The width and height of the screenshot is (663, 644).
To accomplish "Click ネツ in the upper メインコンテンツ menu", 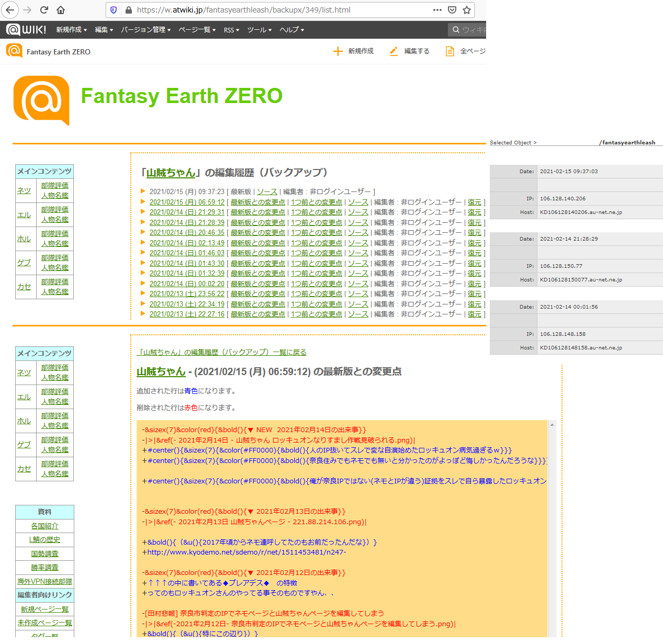I will 24,191.
